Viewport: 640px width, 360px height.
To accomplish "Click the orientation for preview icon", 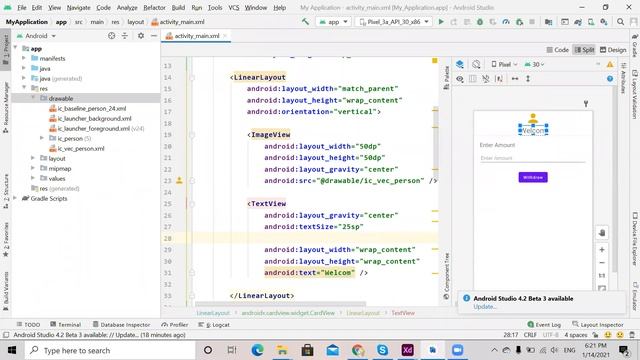I will pos(476,64).
